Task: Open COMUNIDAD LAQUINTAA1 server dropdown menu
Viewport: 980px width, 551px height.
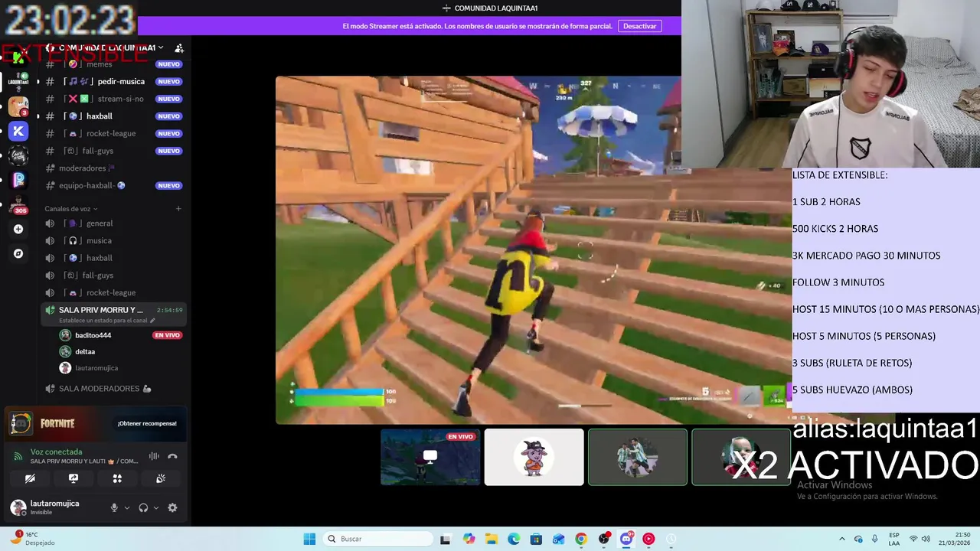Action: [111, 47]
